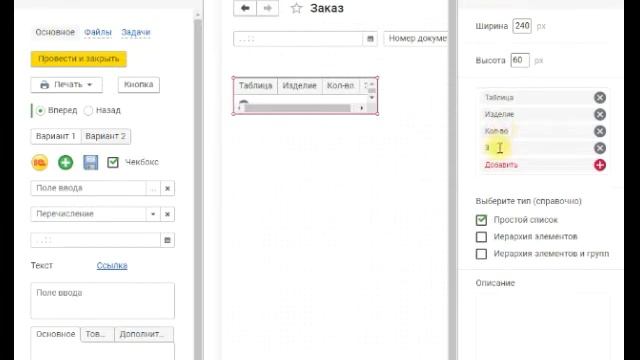Click the center canvas vertical scrollbar
640x360 pixels.
coord(452,180)
